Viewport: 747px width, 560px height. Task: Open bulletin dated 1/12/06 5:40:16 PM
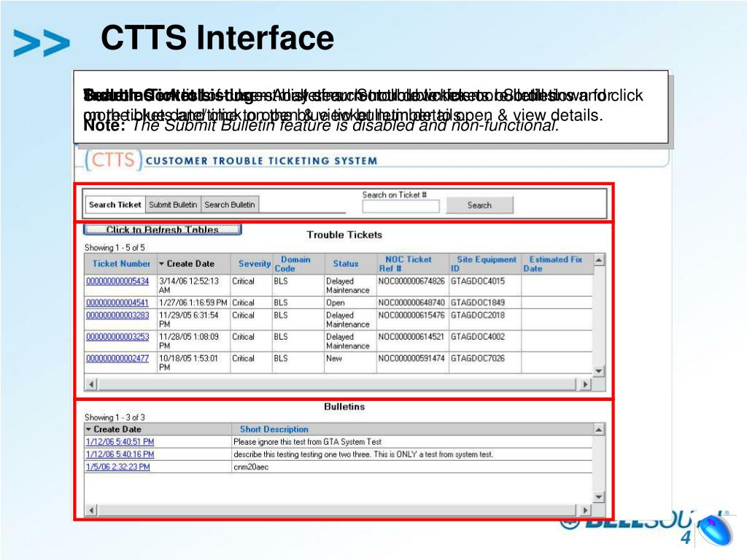(120, 454)
